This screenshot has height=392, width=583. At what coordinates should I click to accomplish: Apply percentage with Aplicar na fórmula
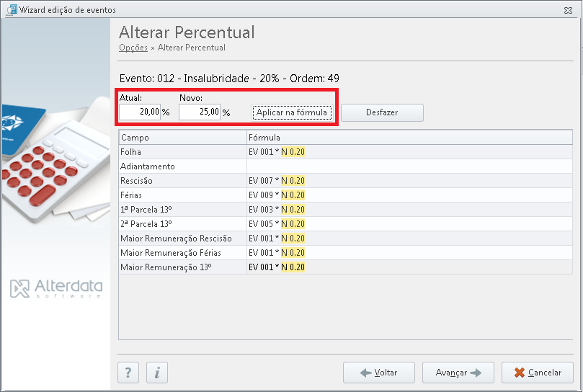292,112
